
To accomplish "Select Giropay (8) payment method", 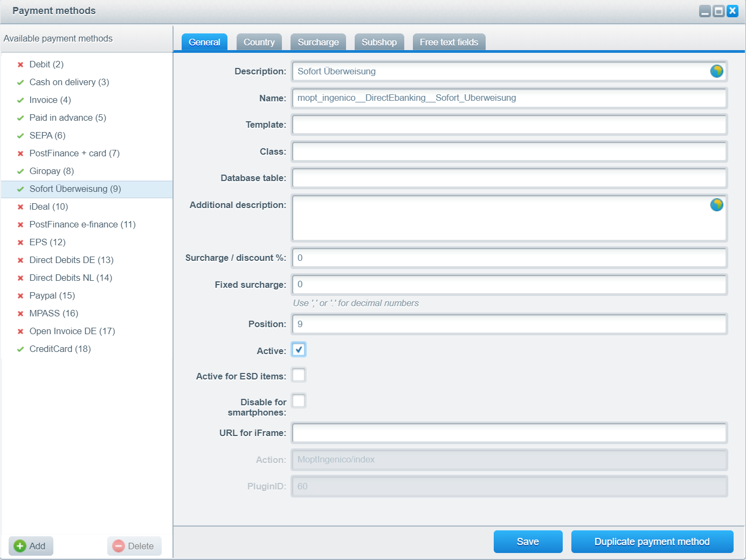I will point(86,171).
